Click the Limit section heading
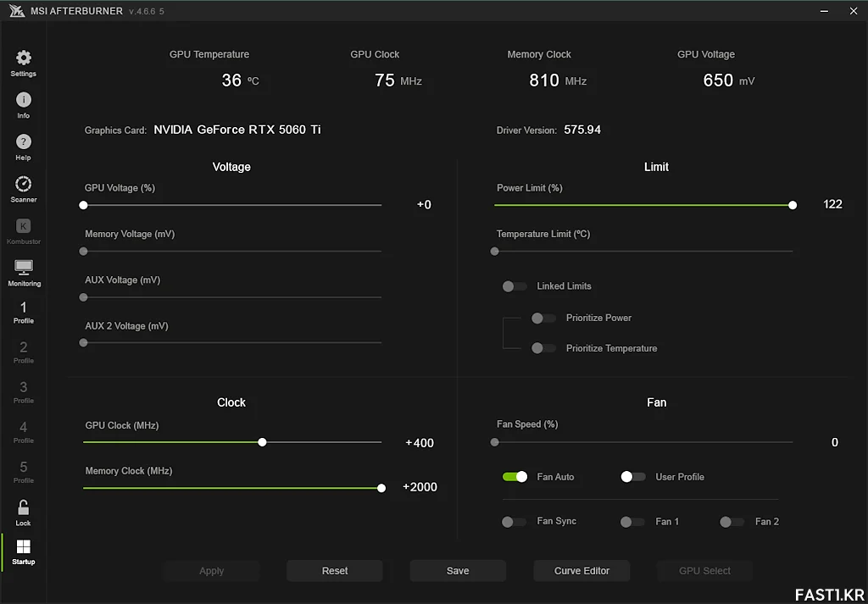 [x=657, y=167]
